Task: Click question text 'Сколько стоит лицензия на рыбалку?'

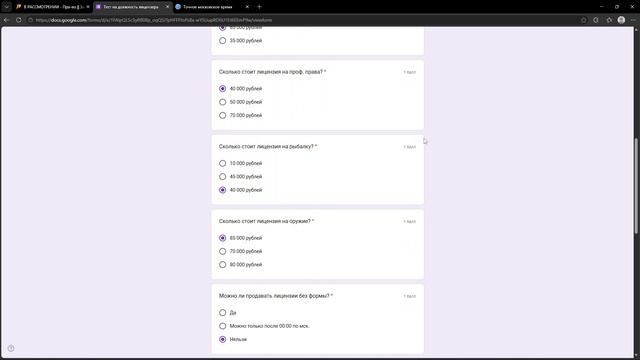Action: 266,147
